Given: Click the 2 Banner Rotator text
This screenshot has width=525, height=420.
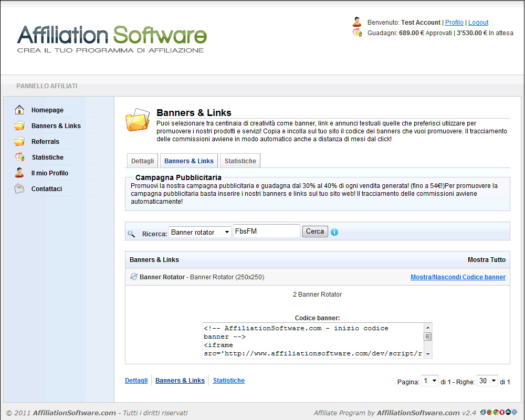Looking at the screenshot, I should [318, 295].
